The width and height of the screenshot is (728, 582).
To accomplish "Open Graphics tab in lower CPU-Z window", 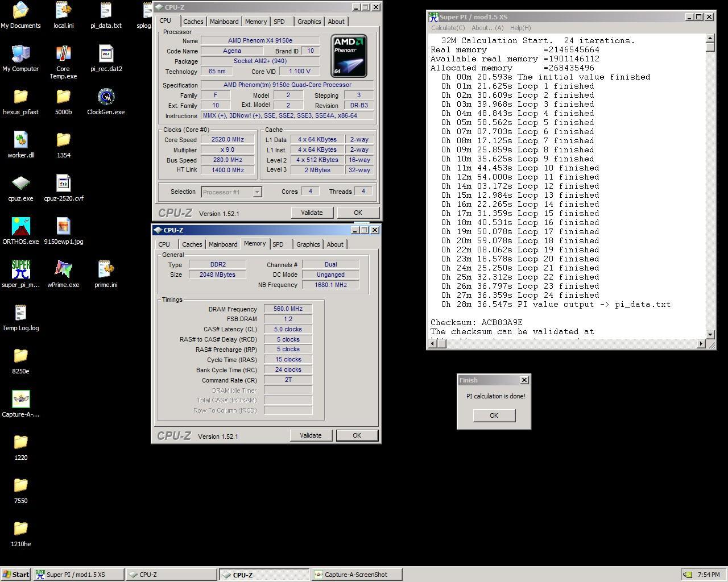I will (308, 244).
